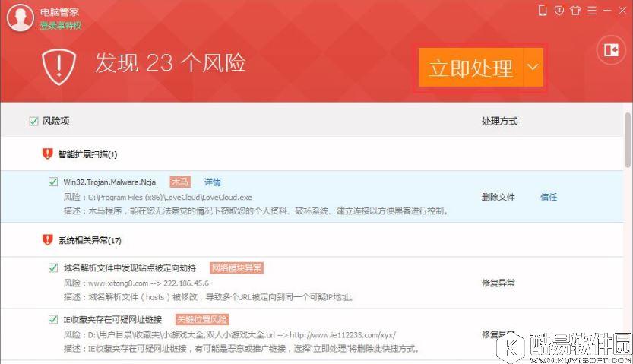Click the 电脑管家 title text
This screenshot has height=364, width=633.
[x=59, y=12]
